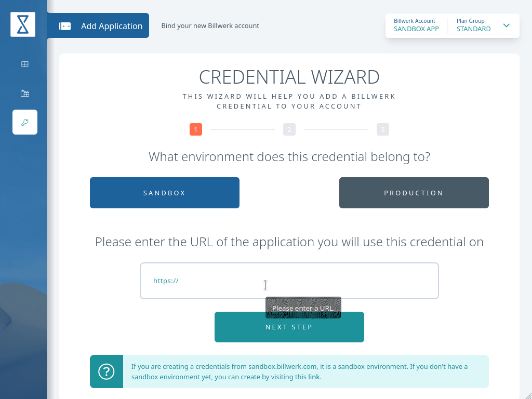Click the window resize grip icon
This screenshot has height=399, width=532.
(x=528, y=395)
